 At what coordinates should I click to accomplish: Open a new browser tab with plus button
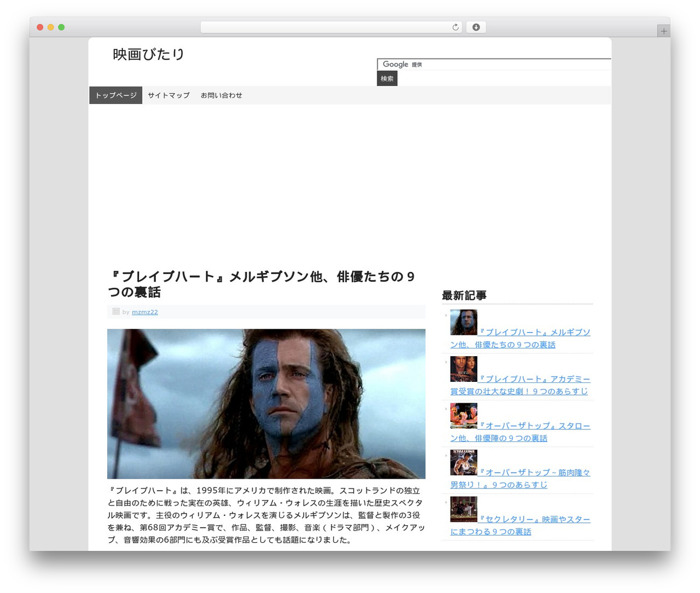(x=663, y=31)
